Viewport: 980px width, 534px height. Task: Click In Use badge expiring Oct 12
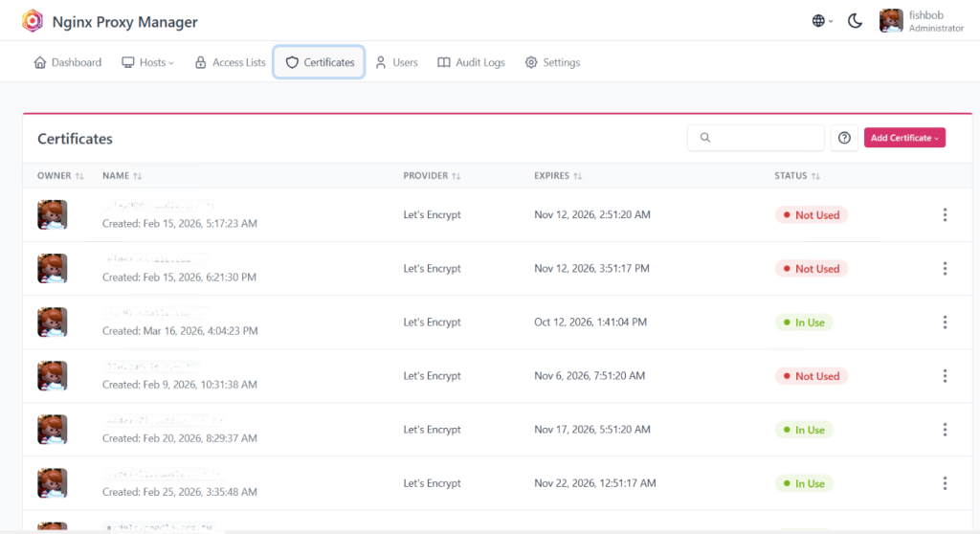804,323
